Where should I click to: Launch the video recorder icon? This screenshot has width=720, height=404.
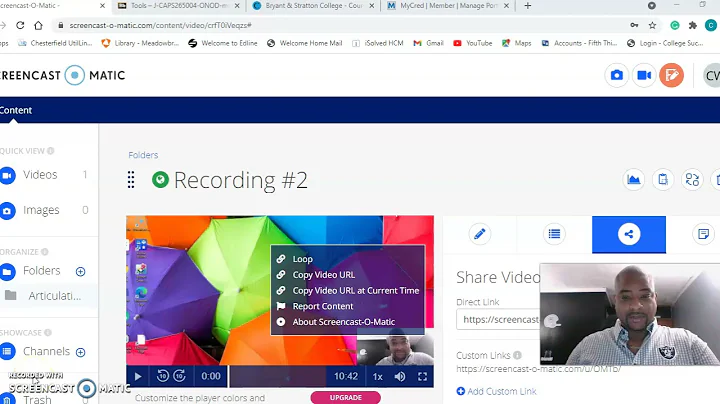pyautogui.click(x=644, y=75)
